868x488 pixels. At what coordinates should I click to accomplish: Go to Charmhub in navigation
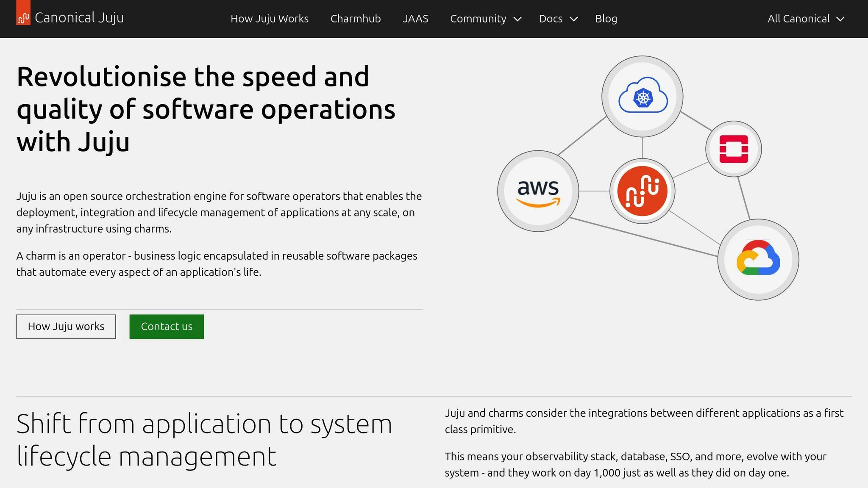tap(356, 19)
